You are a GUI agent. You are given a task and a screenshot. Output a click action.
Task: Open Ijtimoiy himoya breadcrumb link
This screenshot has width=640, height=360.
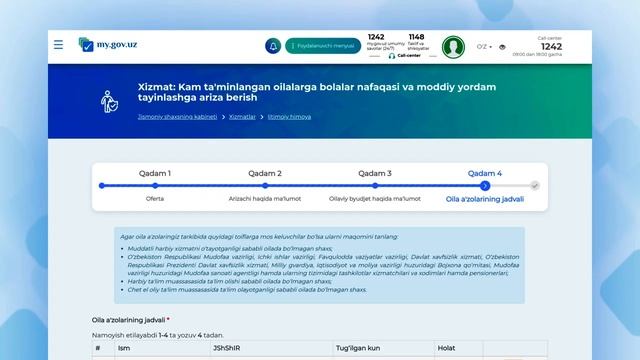pyautogui.click(x=289, y=117)
